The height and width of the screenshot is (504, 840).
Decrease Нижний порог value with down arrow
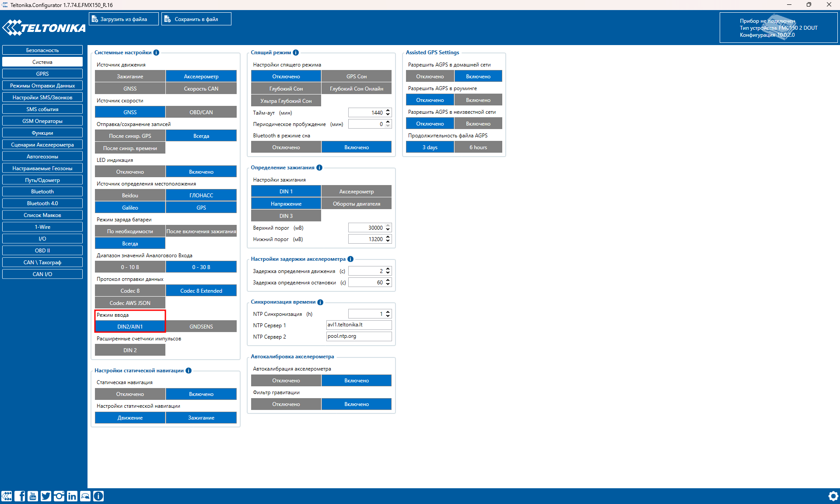pos(388,241)
